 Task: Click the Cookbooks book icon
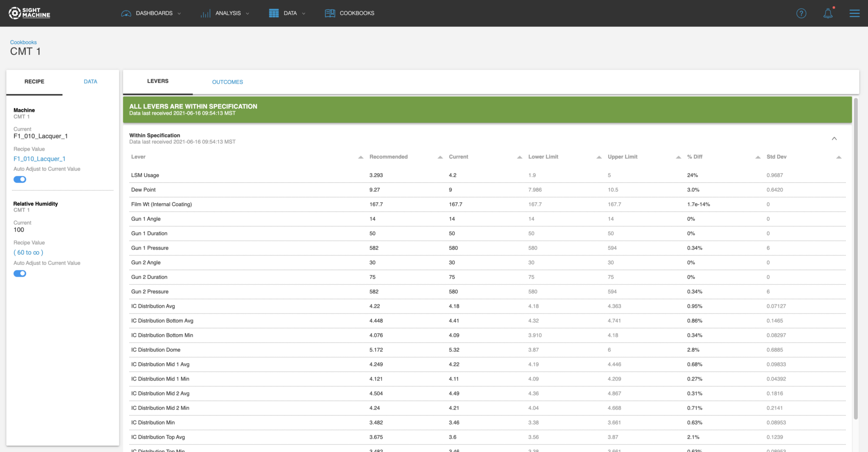point(330,13)
